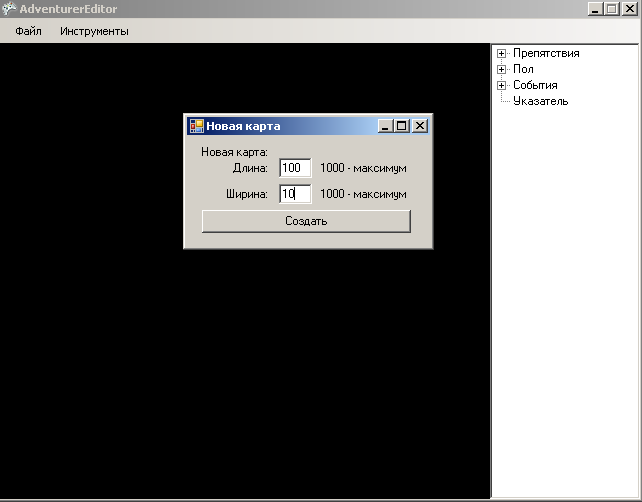Expand the Пол tree node
This screenshot has width=642, height=502.
coord(501,69)
